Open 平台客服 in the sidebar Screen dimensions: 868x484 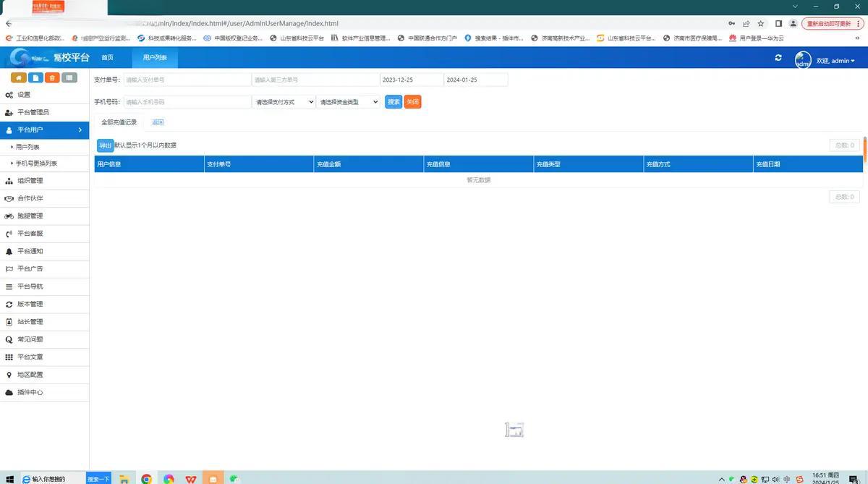[44, 234]
